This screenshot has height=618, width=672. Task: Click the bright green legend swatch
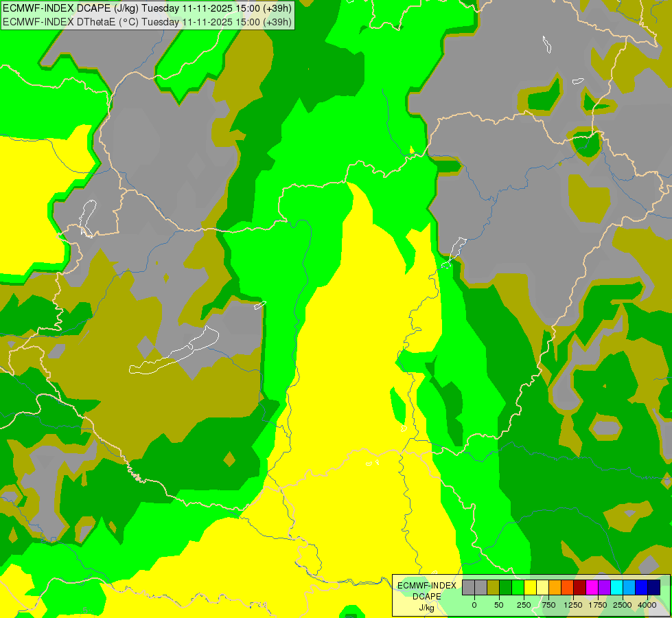518,588
